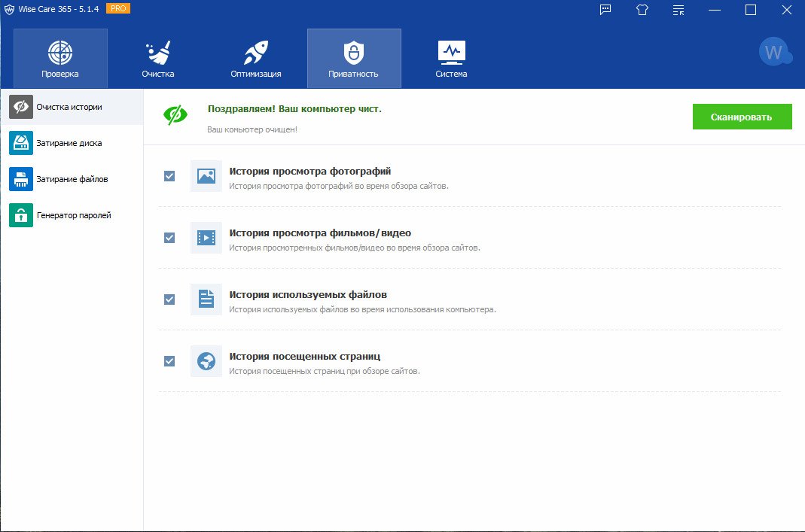This screenshot has height=532, width=805.
Task: Click the PRO badge in title bar
Action: click(x=117, y=8)
